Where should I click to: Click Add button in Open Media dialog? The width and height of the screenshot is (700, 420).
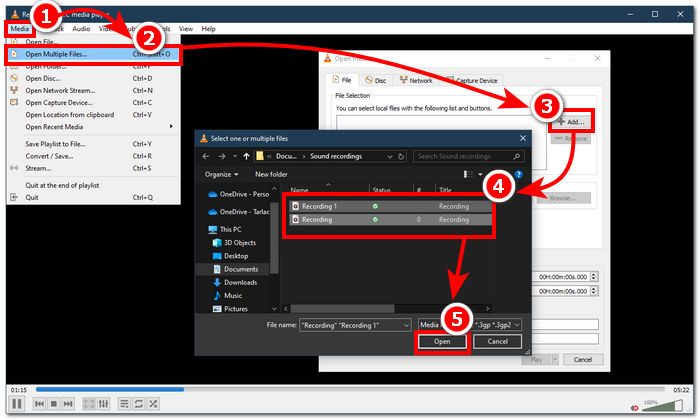(571, 121)
